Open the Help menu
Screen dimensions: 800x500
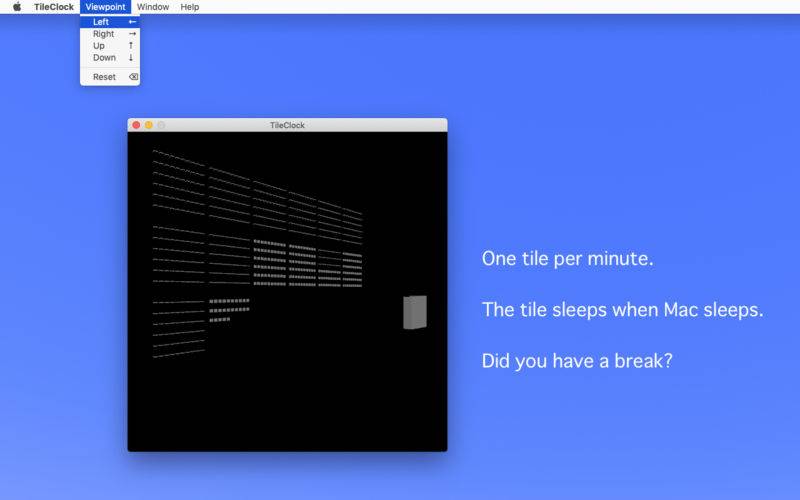pos(189,7)
